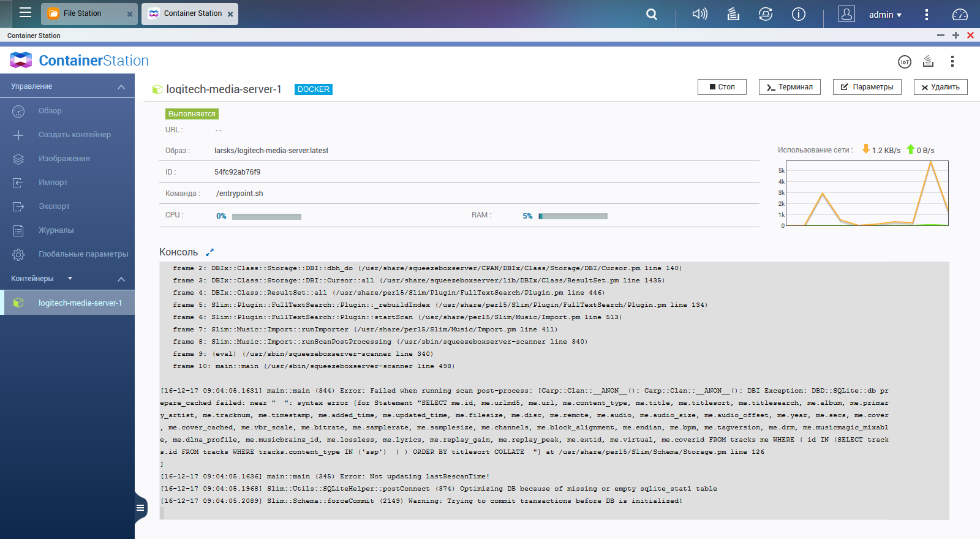Click the ContainerStation logo

(x=79, y=60)
